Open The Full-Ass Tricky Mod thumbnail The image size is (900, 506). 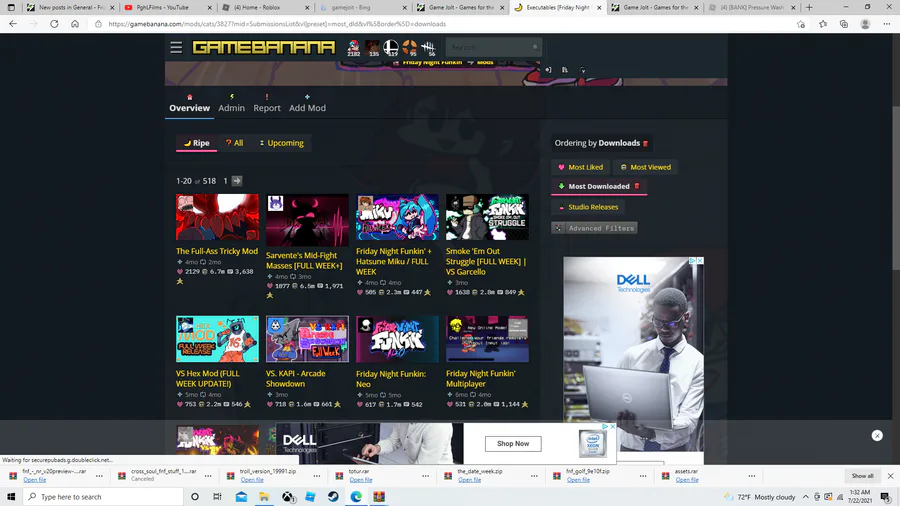[217, 217]
